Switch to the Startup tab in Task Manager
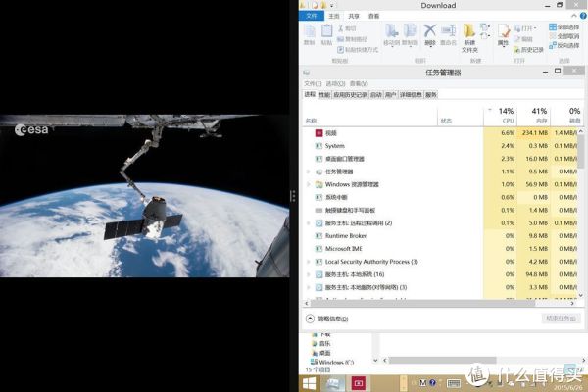This screenshot has width=588, height=392. pos(376,95)
